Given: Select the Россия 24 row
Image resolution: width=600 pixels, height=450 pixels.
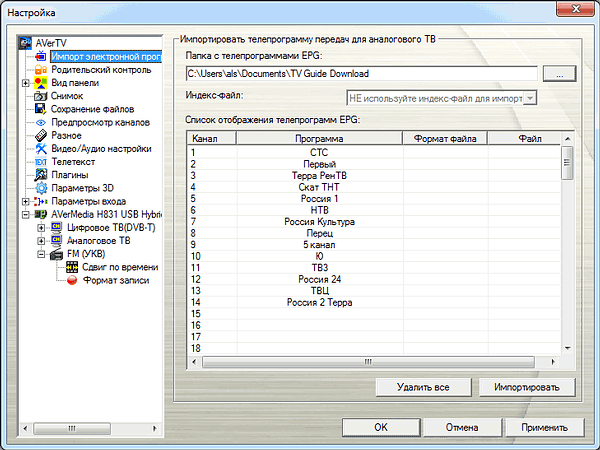Looking at the screenshot, I should coord(374,279).
